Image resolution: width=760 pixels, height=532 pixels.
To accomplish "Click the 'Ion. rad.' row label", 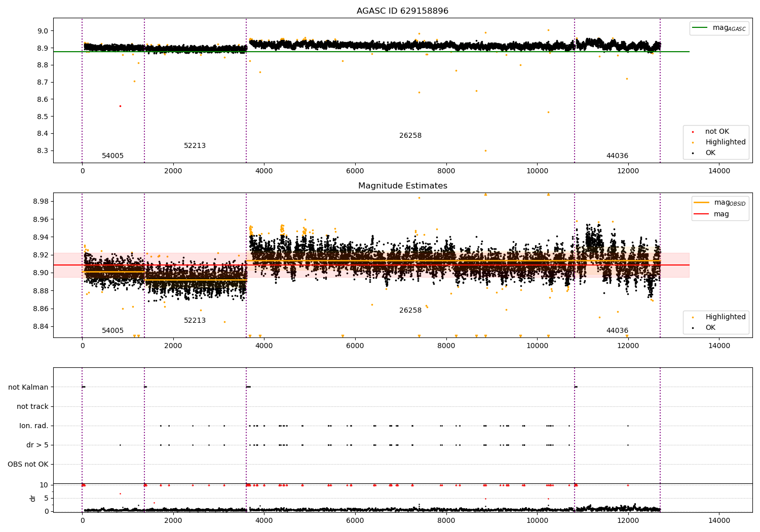I will (x=34, y=426).
